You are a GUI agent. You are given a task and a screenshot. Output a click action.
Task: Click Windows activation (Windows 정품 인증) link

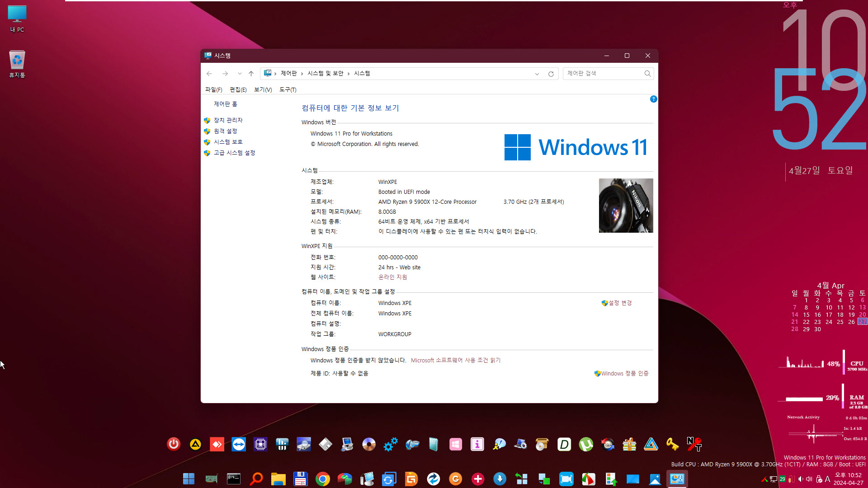click(x=625, y=373)
